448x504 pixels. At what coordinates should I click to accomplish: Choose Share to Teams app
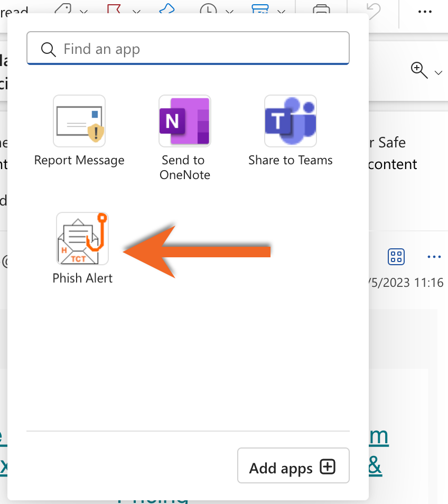click(290, 121)
